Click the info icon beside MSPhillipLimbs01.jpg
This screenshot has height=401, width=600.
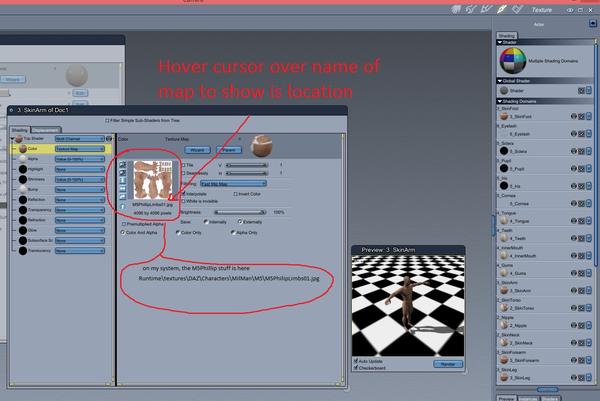[122, 206]
